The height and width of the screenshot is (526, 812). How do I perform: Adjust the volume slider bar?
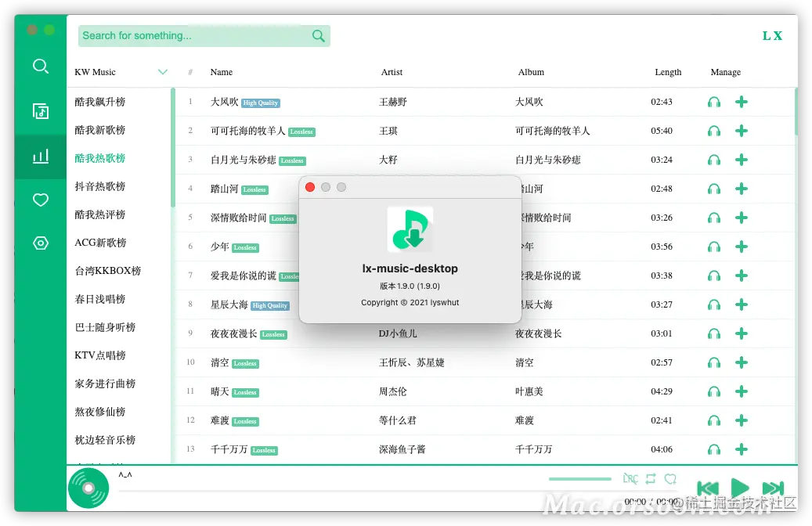coord(580,479)
